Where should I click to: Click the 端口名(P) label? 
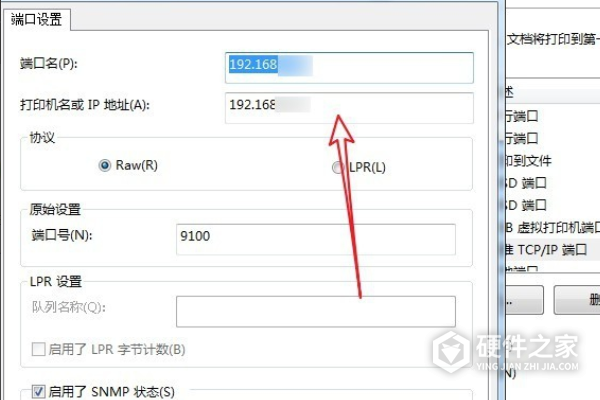(x=48, y=64)
